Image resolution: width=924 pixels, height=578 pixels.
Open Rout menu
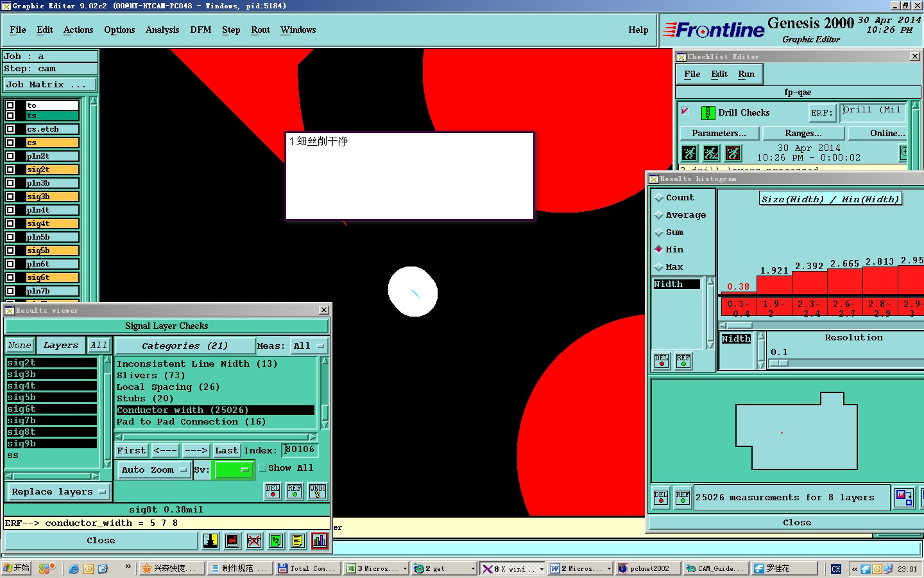pyautogui.click(x=261, y=30)
